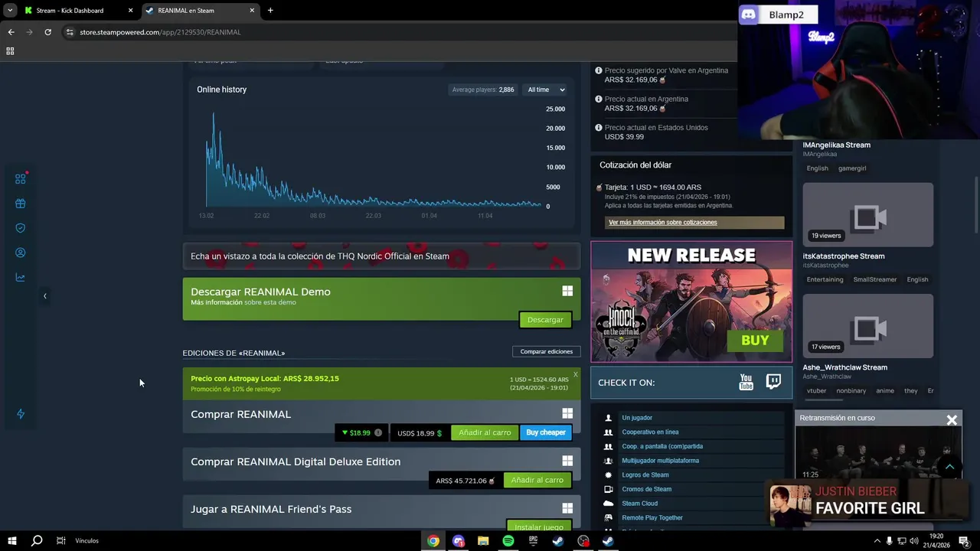Open Windows search from taskbar
This screenshot has height=551, width=980.
coord(36,541)
